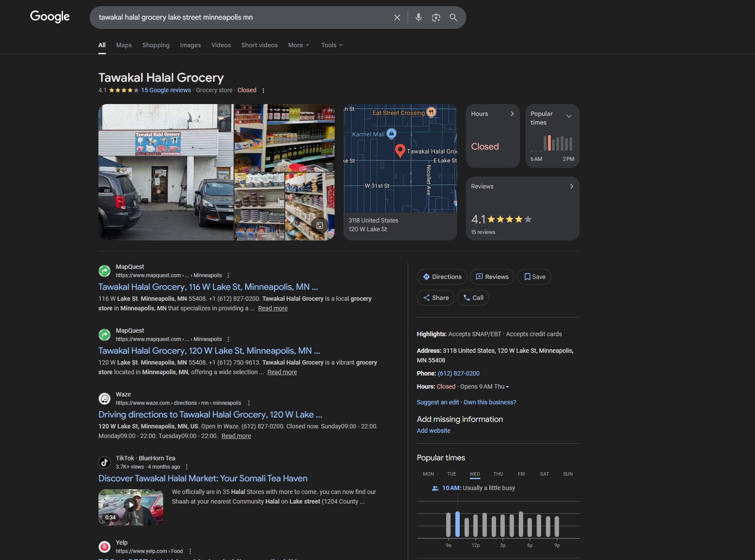This screenshot has width=755, height=560.
Task: Expand the Popular times card
Action: (569, 116)
